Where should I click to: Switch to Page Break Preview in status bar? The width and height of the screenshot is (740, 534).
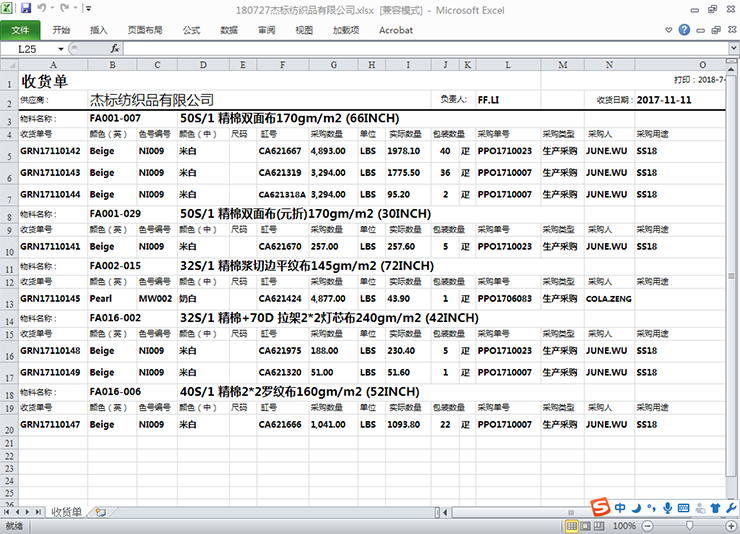click(x=599, y=526)
